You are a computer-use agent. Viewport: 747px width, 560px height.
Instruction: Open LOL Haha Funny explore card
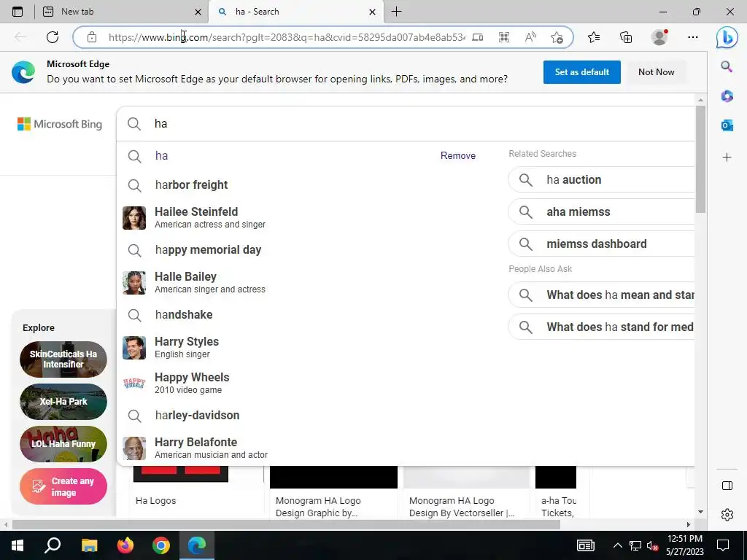tap(63, 444)
